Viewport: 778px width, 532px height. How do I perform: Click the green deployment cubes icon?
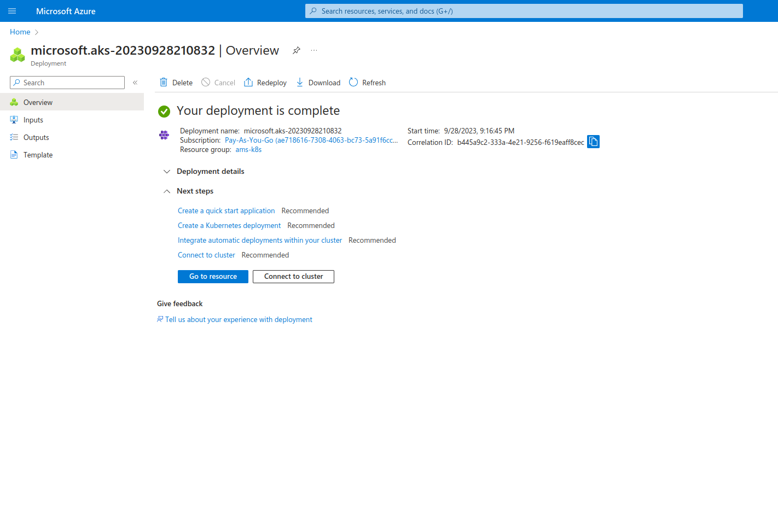tap(18, 55)
